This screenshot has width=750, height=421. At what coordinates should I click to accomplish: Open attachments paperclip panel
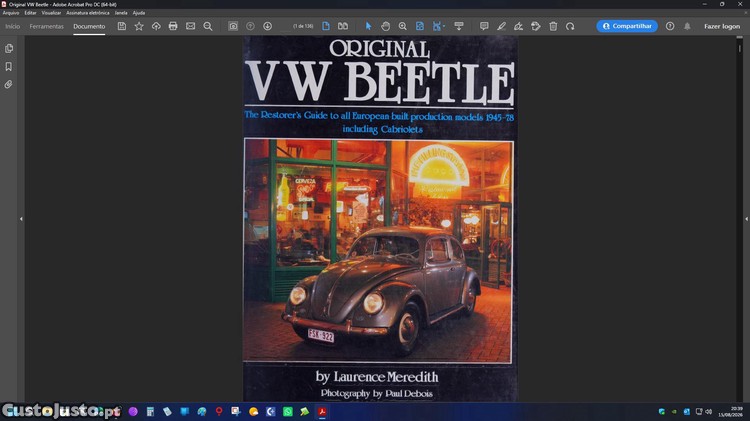[x=9, y=85]
